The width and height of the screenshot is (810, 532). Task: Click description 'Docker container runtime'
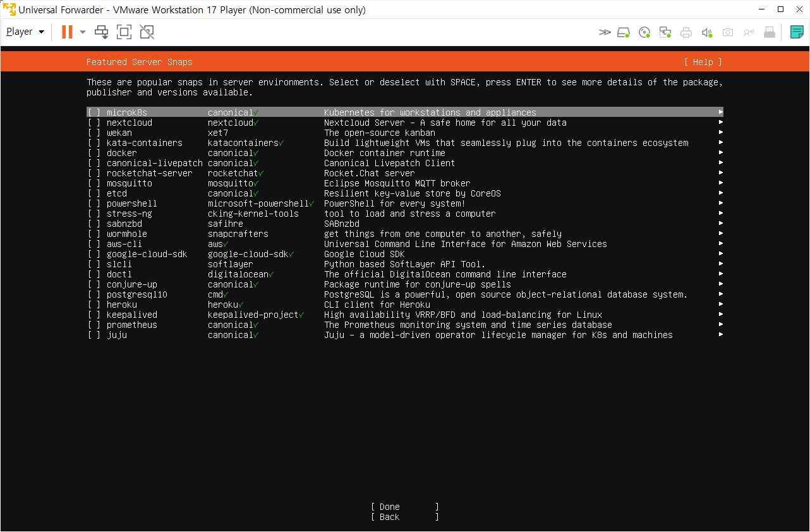pos(385,153)
